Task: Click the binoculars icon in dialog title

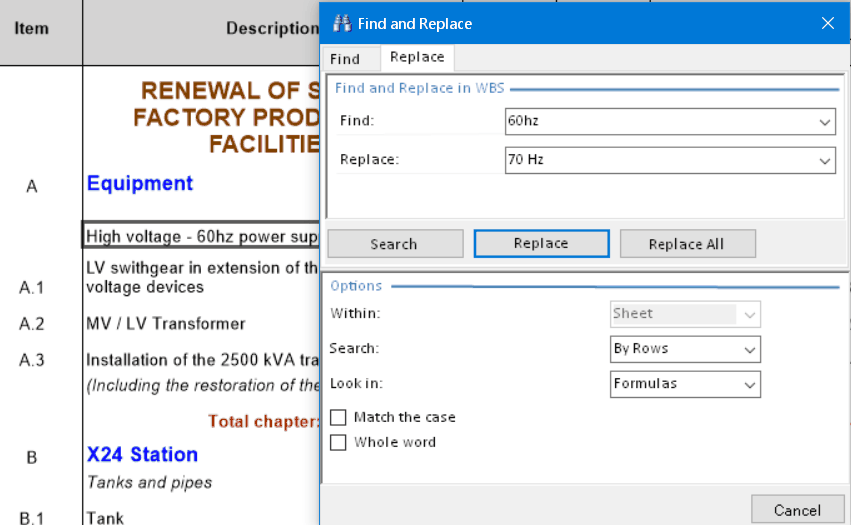Action: point(341,23)
